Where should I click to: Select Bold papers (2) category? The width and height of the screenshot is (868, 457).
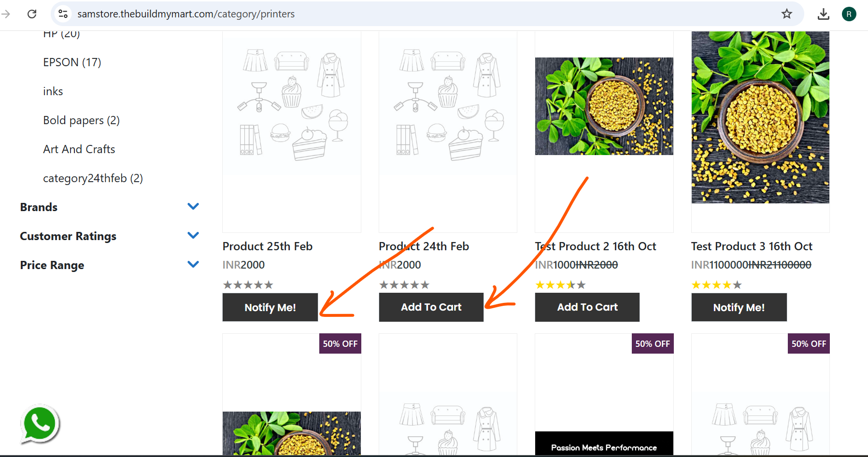(81, 120)
